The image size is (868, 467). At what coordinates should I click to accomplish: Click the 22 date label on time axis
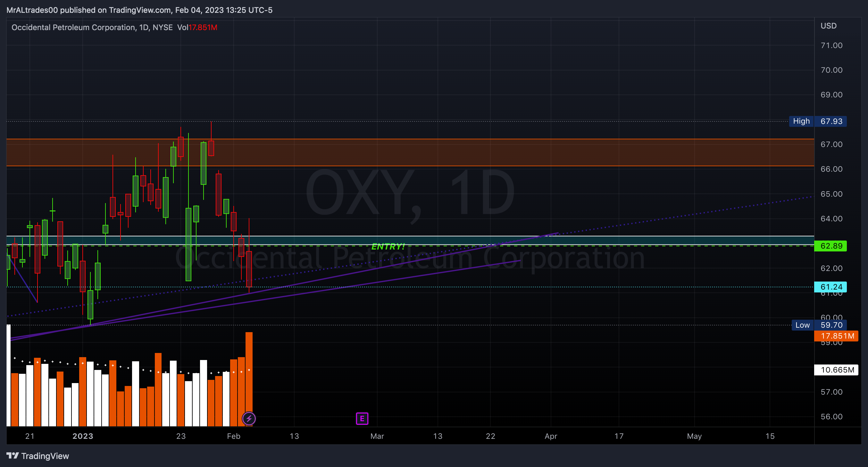(x=490, y=436)
